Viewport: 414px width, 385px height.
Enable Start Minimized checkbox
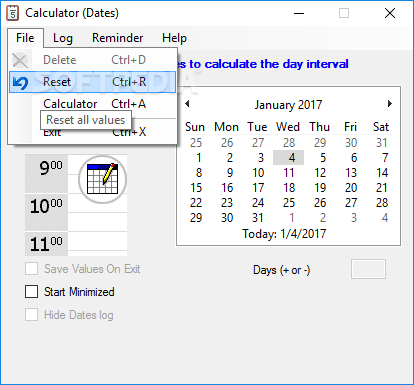[x=32, y=292]
